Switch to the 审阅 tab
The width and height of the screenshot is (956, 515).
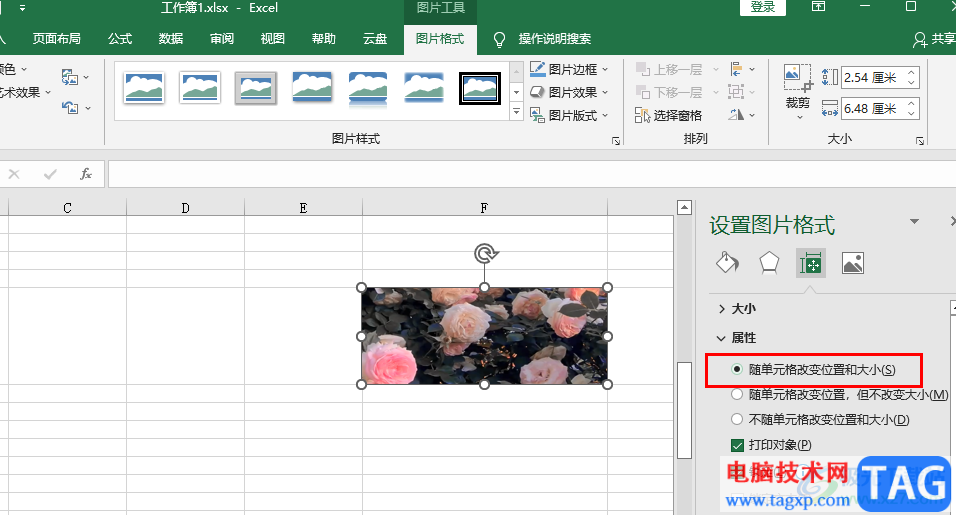222,39
